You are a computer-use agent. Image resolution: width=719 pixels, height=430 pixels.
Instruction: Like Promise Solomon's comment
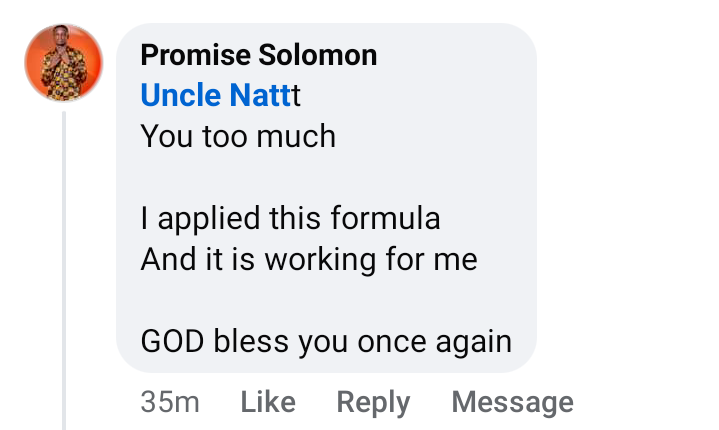[268, 402]
